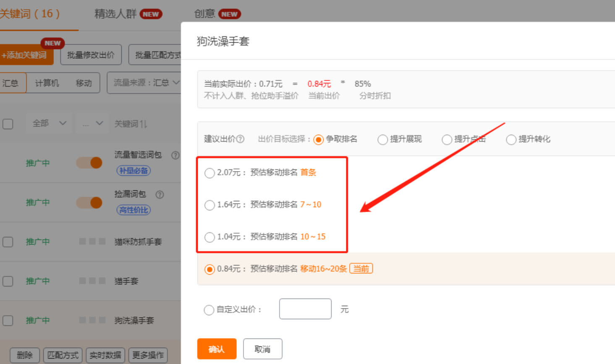
Task: Tick checkbox for 猫手套 row
Action: click(x=8, y=281)
